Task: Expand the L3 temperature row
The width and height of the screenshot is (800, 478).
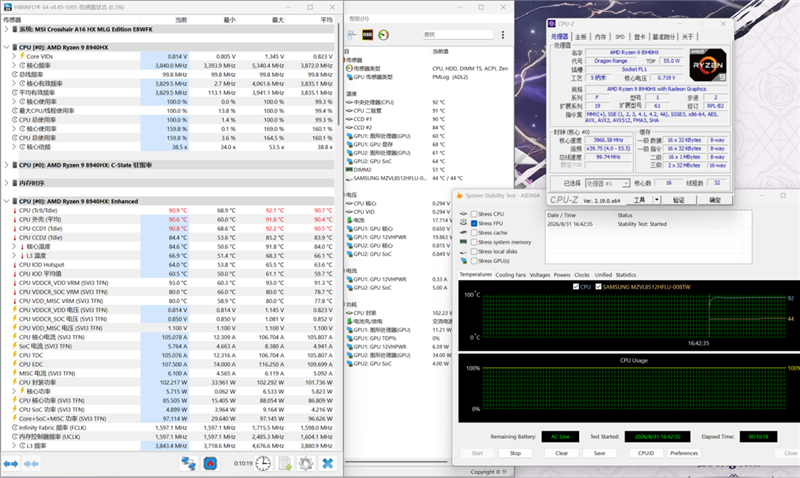Action: [14, 256]
